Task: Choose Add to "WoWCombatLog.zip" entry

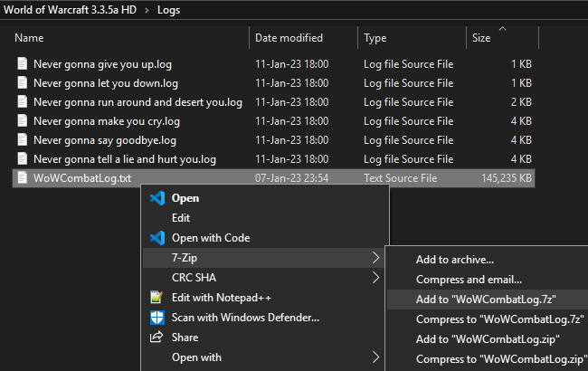Action: (x=488, y=339)
